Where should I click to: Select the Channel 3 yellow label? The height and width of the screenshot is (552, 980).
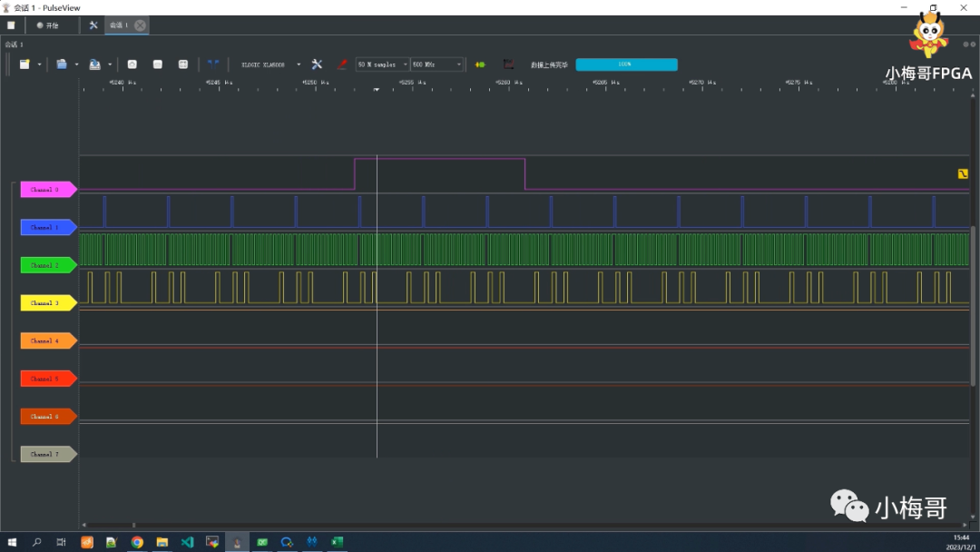point(48,303)
